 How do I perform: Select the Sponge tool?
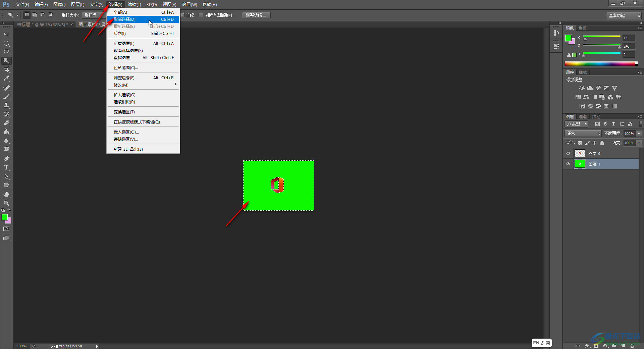tap(6, 149)
